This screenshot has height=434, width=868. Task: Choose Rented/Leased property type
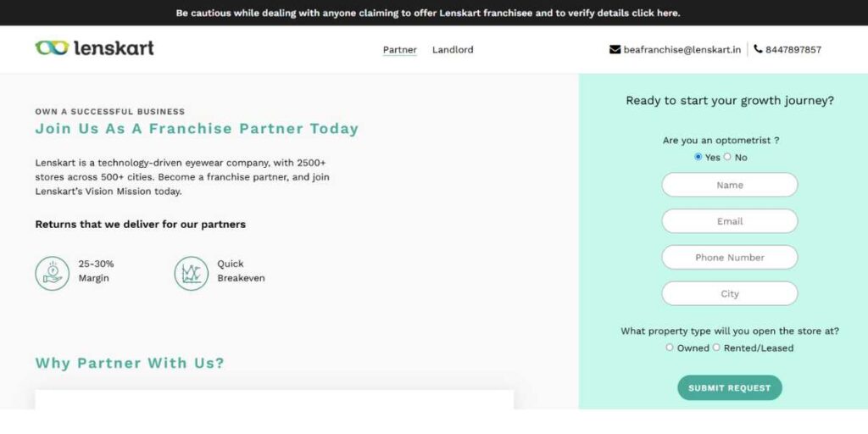716,348
